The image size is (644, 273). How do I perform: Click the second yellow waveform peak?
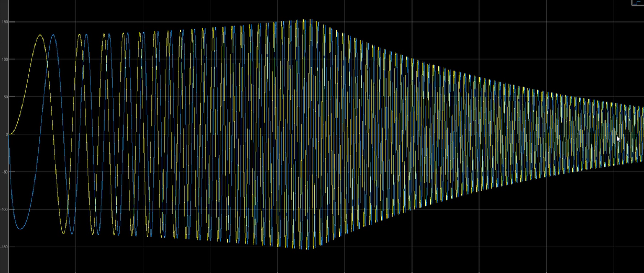[x=80, y=34]
